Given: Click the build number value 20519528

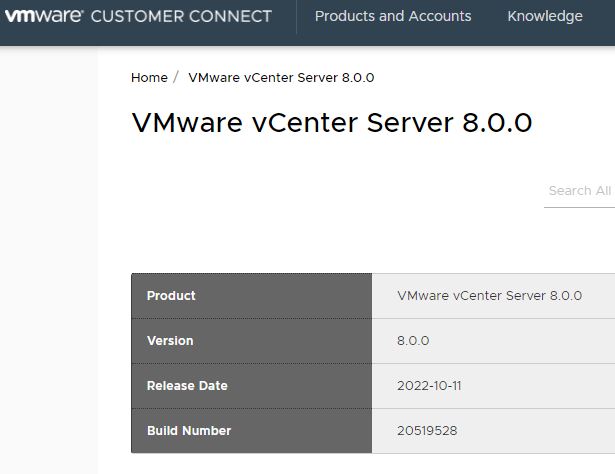Looking at the screenshot, I should point(427,431).
